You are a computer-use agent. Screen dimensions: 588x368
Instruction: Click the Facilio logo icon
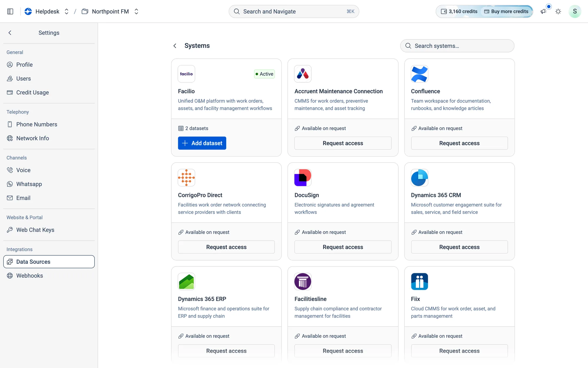pyautogui.click(x=186, y=74)
